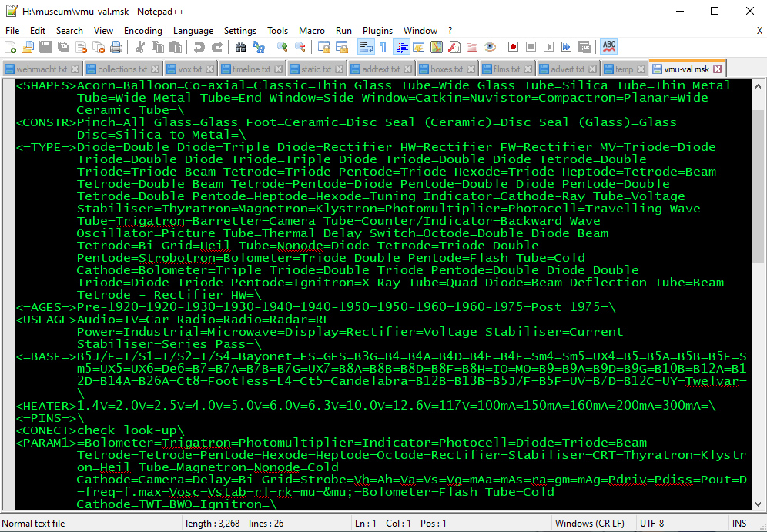
Task: Start macro recording with the red dot
Action: pos(513,47)
